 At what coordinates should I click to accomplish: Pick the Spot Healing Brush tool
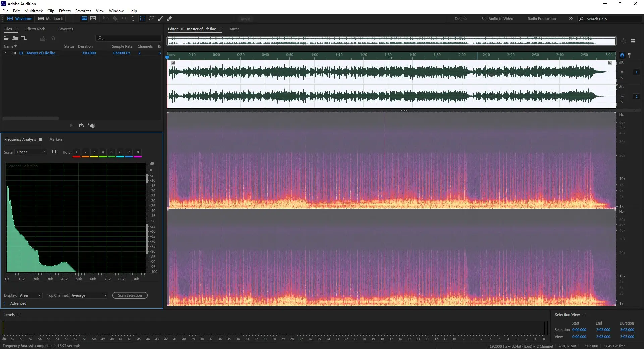(x=169, y=19)
